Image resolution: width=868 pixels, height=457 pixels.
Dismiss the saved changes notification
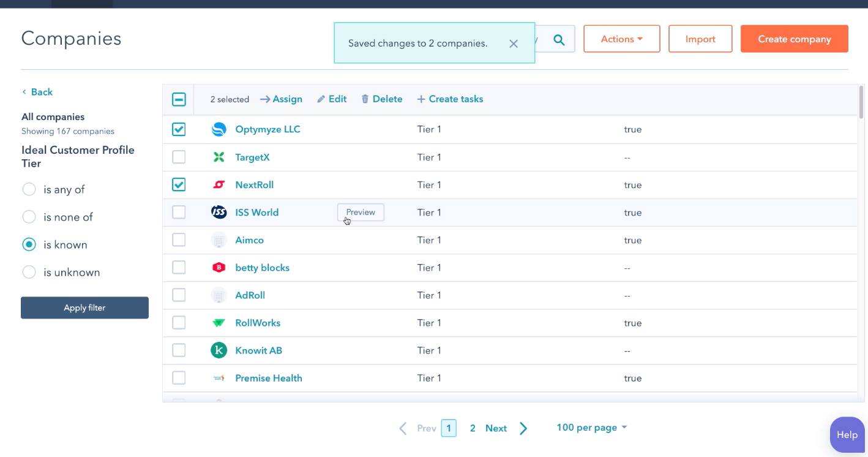514,43
